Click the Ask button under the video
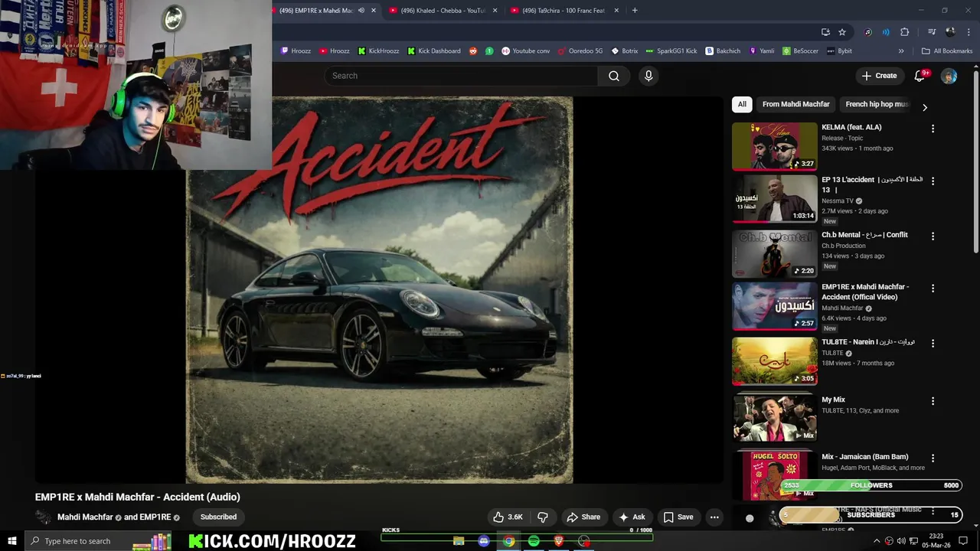This screenshot has width=980, height=551. (x=632, y=517)
